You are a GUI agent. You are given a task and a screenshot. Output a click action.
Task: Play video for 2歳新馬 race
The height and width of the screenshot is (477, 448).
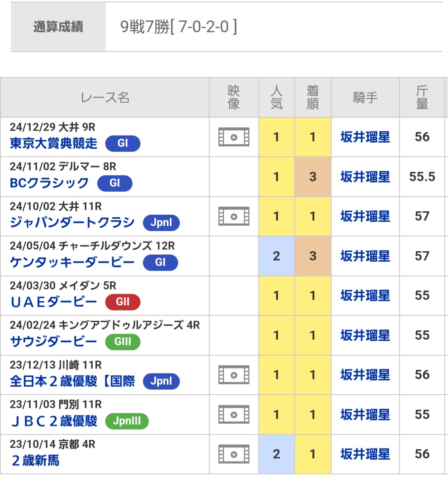coord(234,454)
